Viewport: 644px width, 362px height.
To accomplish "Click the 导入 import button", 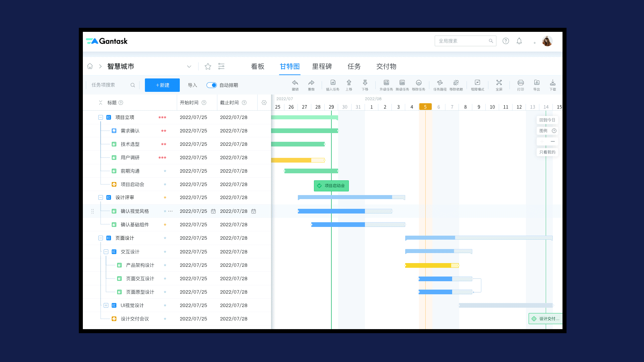I will point(193,85).
